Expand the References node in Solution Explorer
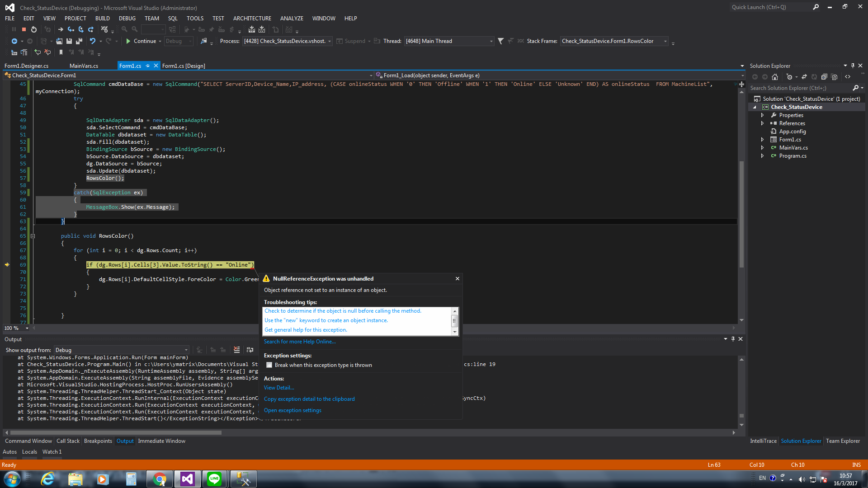The width and height of the screenshot is (868, 488). coord(762,123)
